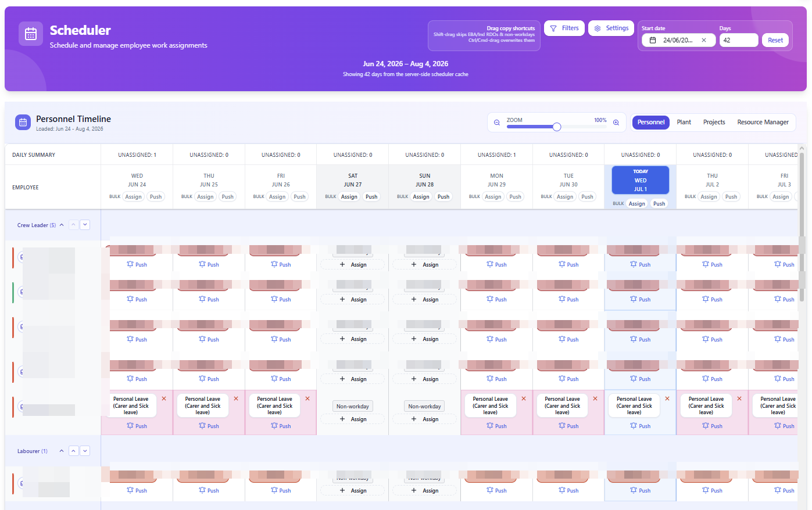
Task: Click the Reset button
Action: pos(775,40)
